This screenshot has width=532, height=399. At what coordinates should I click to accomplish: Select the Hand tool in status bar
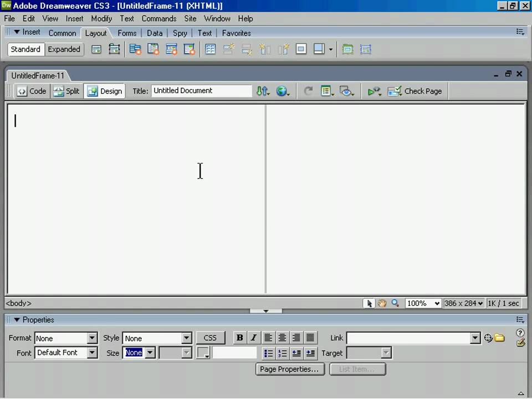click(382, 303)
